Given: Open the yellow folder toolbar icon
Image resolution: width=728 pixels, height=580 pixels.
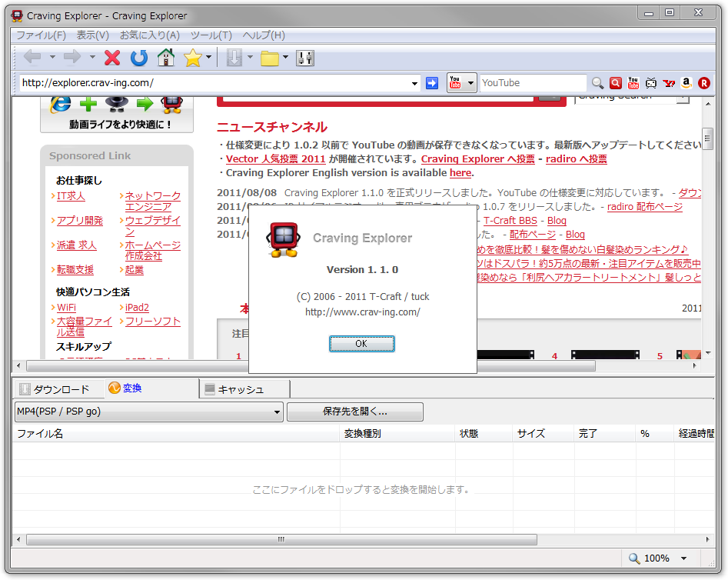Looking at the screenshot, I should point(270,58).
